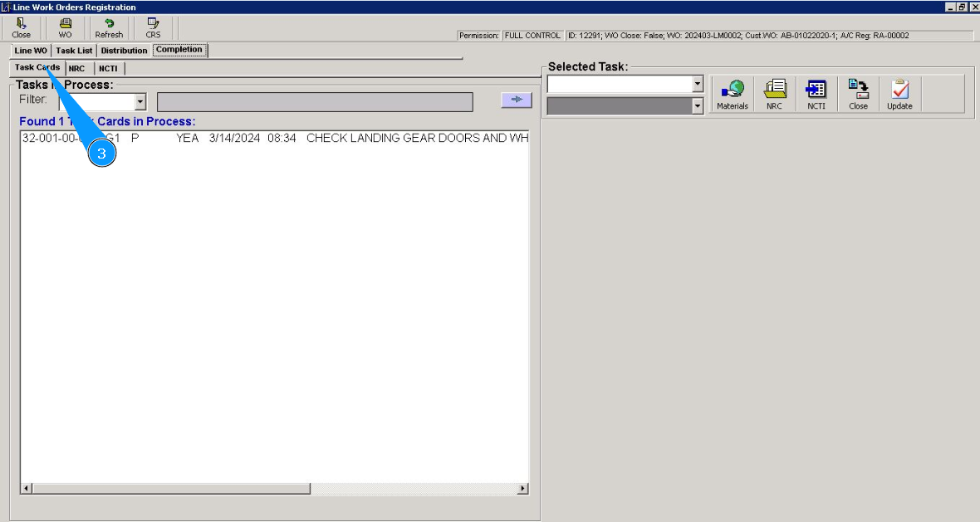Click the Update checkmark icon
The height and width of the screenshot is (522, 980).
[x=900, y=95]
